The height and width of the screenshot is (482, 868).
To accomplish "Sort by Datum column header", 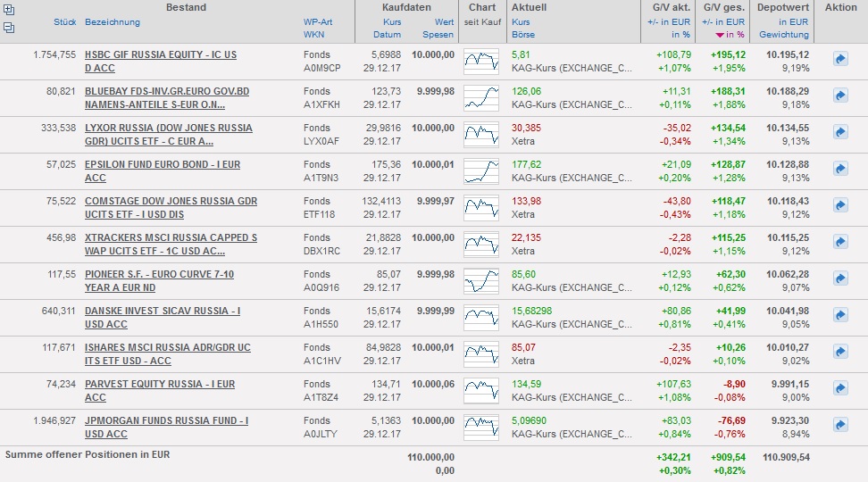I will click(387, 34).
